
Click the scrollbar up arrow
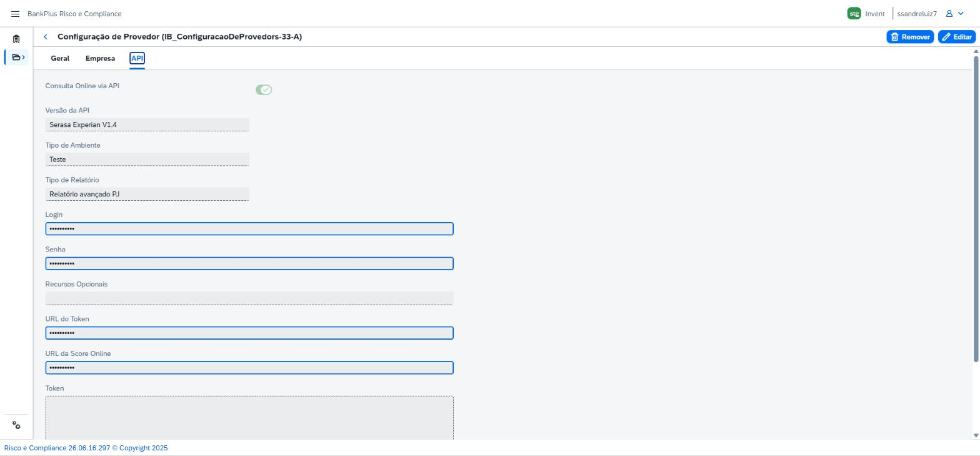976,52
